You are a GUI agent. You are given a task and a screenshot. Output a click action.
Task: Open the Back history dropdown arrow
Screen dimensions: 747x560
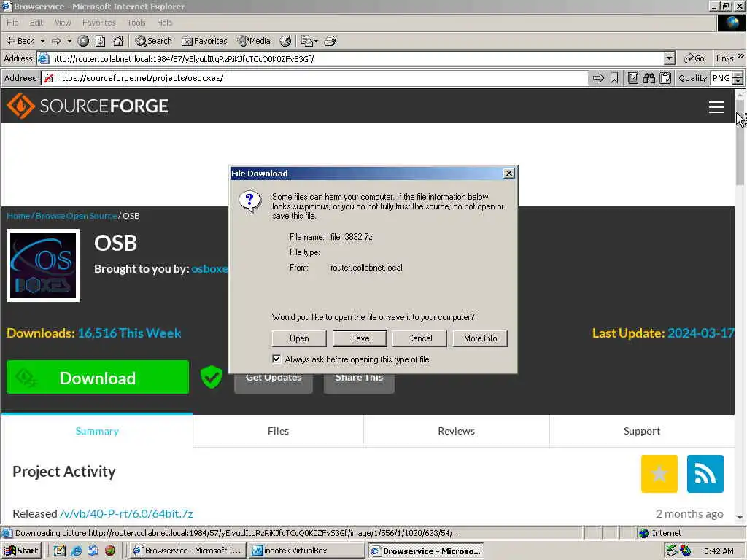(x=42, y=41)
